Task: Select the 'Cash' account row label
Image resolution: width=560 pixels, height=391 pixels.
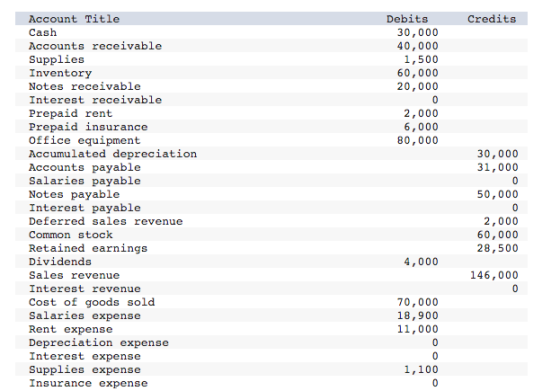Action: (x=42, y=32)
